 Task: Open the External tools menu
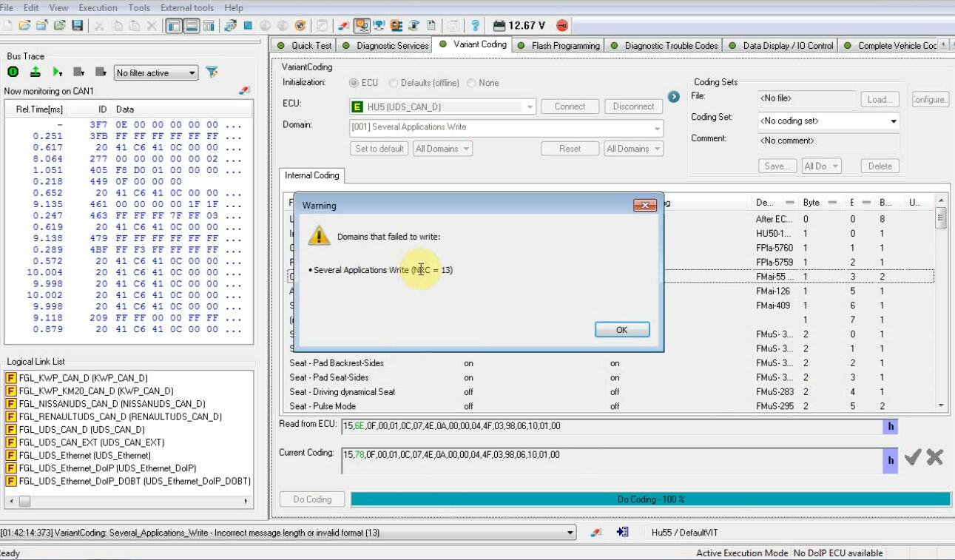click(186, 7)
